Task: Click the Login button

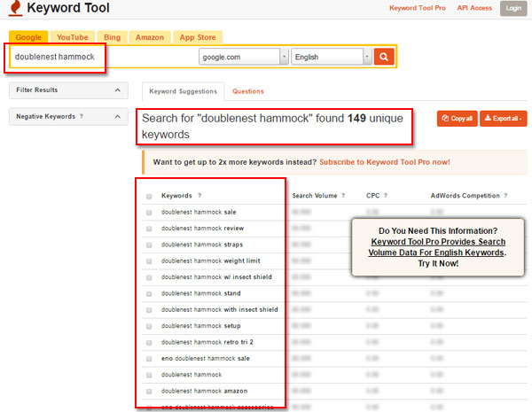Action: point(513,8)
